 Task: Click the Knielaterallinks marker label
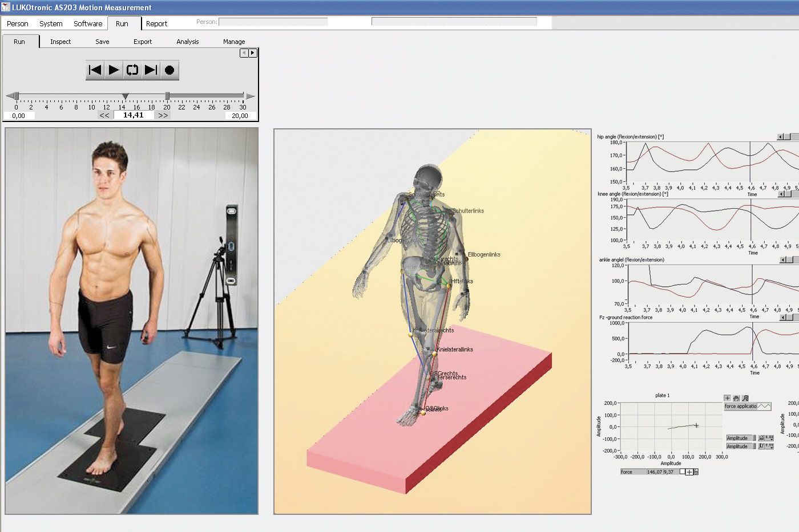(455, 350)
